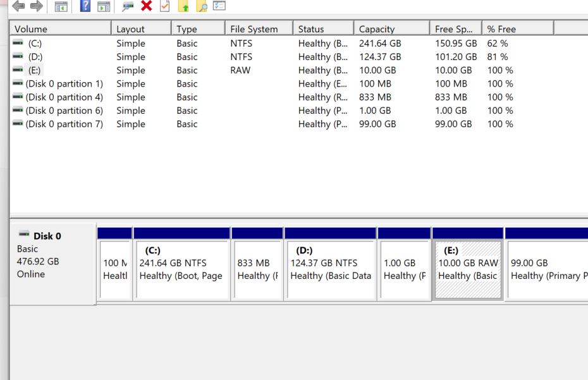Click the Back arrow in the toolbar

18,6
